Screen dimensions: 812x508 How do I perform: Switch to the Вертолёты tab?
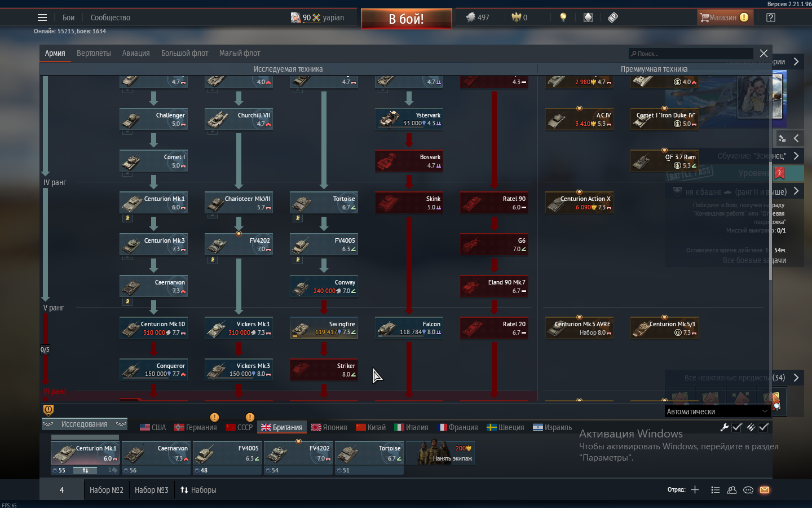[x=94, y=53]
